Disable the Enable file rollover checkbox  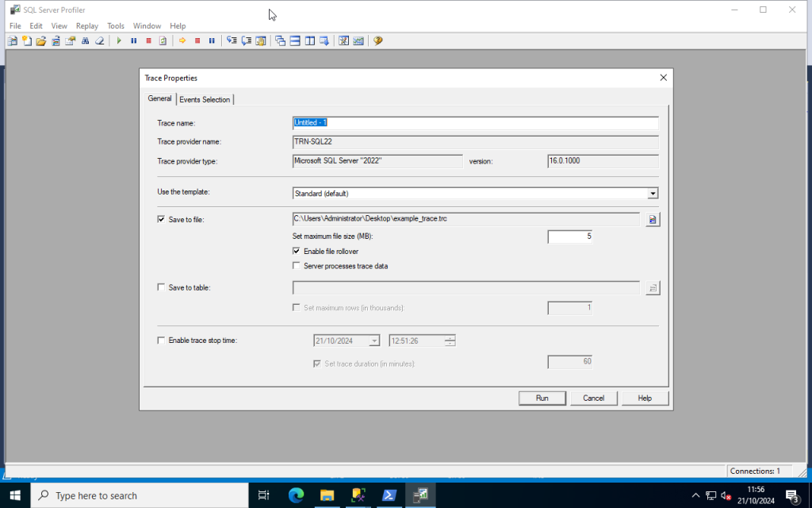pos(297,251)
